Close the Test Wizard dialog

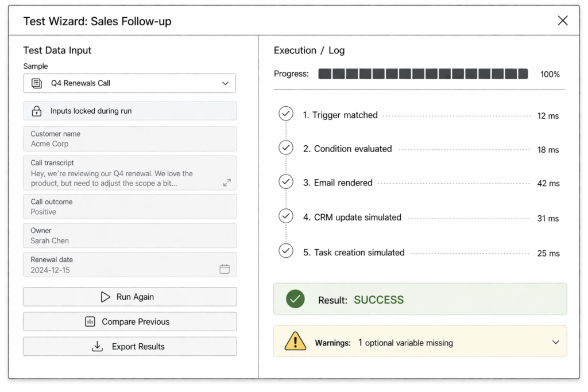tap(562, 21)
